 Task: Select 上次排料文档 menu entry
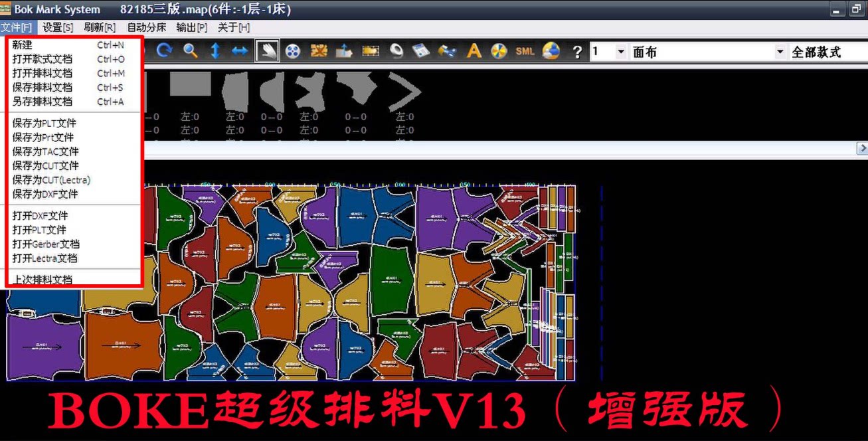tap(74, 279)
